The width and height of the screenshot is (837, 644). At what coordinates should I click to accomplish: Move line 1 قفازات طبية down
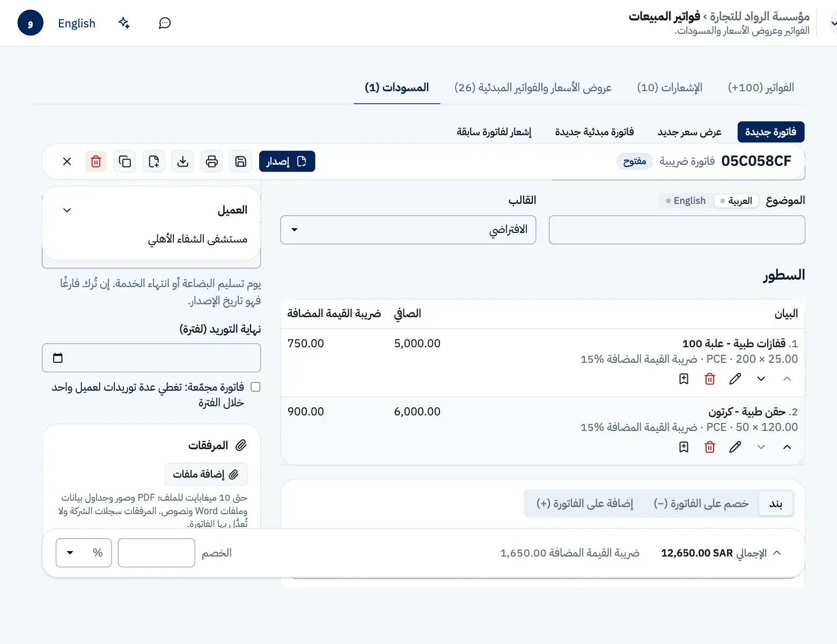761,379
